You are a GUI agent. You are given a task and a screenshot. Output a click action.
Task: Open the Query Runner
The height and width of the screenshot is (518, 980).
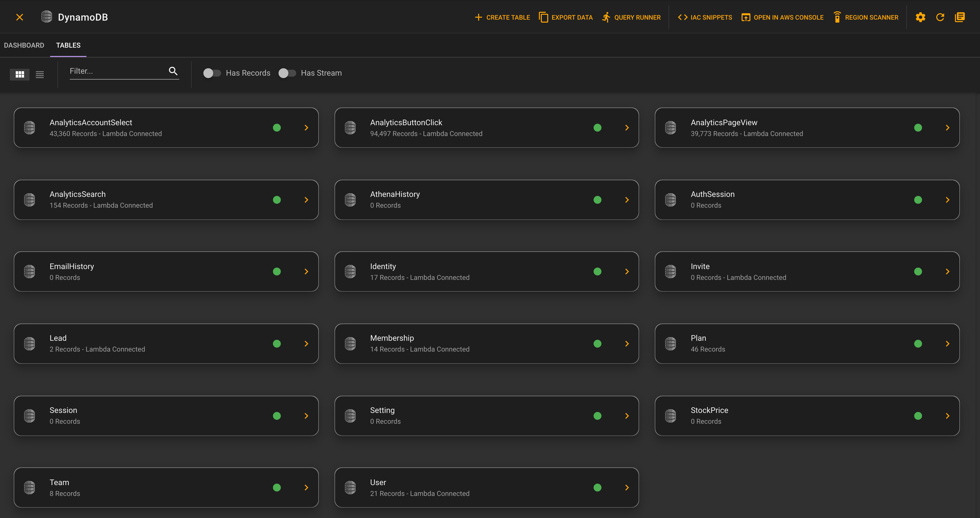pyautogui.click(x=631, y=17)
